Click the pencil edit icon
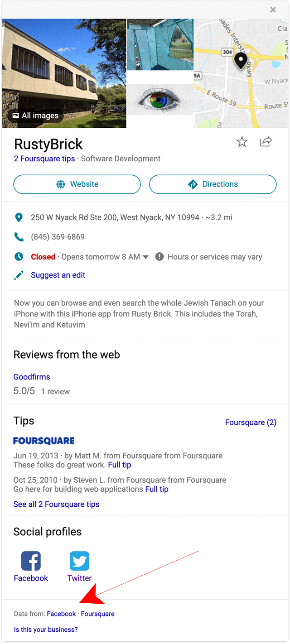Viewport: 290px width, 644px height. pos(19,275)
